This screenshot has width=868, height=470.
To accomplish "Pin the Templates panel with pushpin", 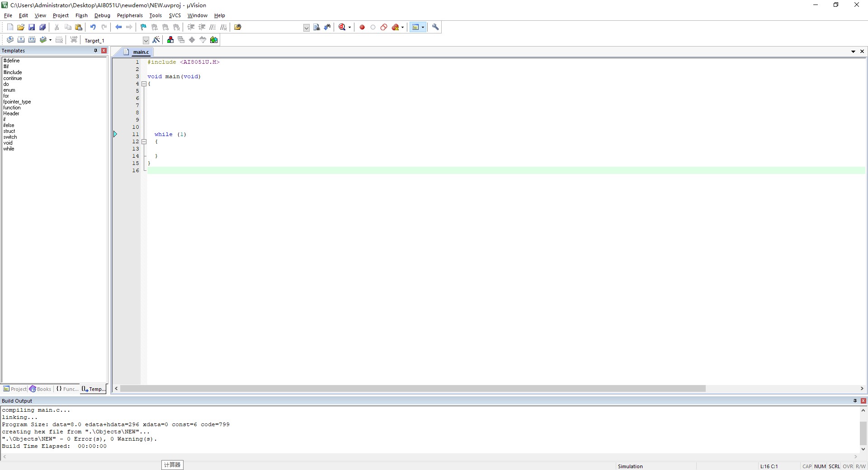I will click(95, 51).
